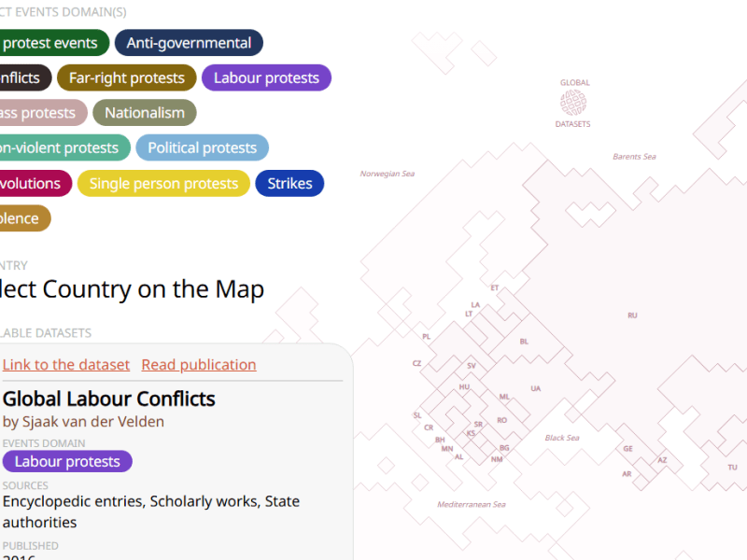
Task: Select Romania (RO) on the map
Action: point(501,420)
